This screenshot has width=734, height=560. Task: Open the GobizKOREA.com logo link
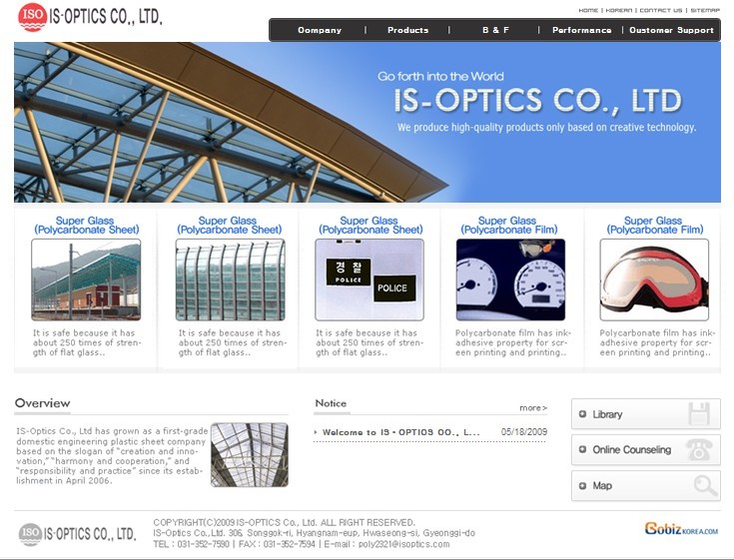(x=681, y=529)
